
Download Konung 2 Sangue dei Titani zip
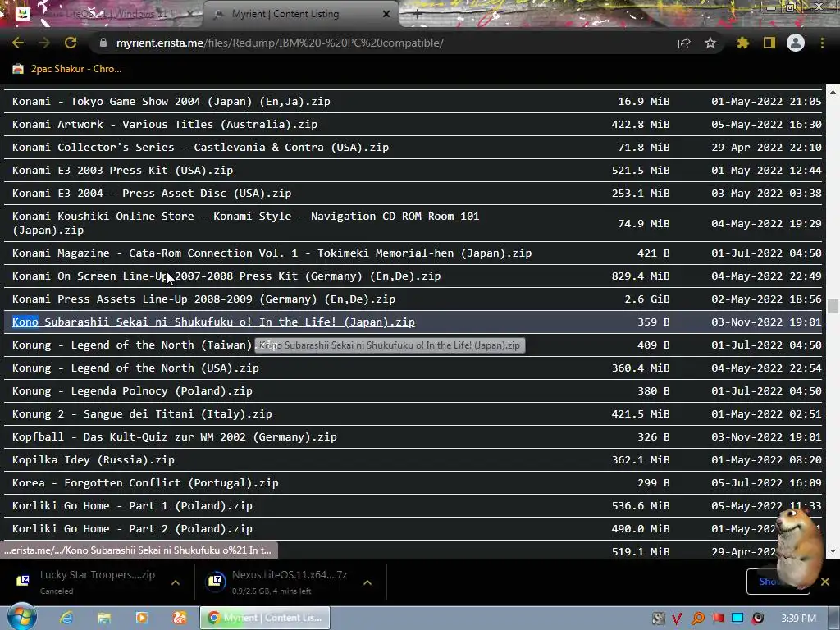tap(141, 414)
